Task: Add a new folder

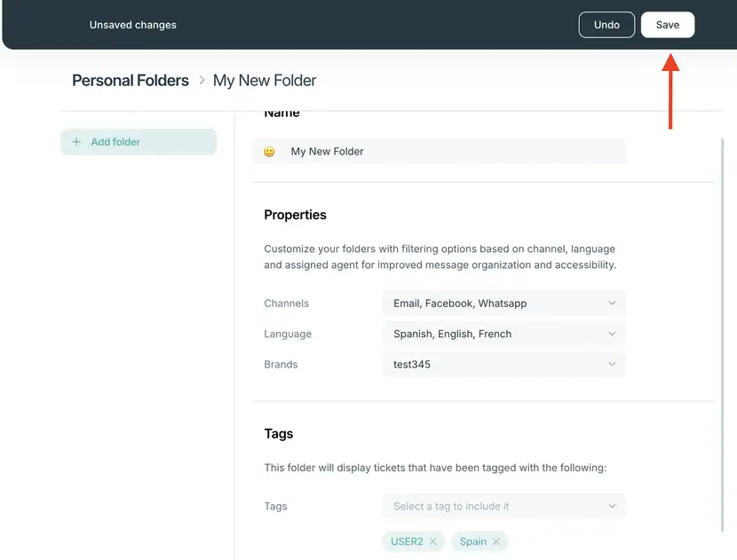Action: 139,141
